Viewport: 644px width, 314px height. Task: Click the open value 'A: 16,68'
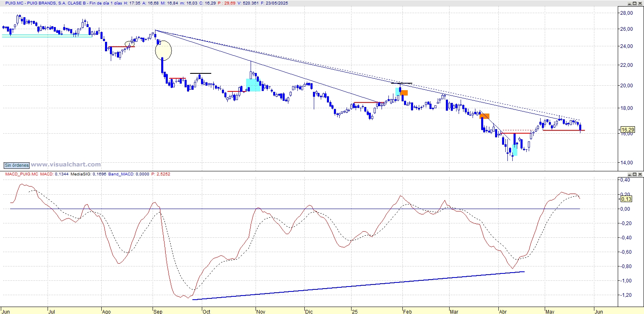coord(151,3)
